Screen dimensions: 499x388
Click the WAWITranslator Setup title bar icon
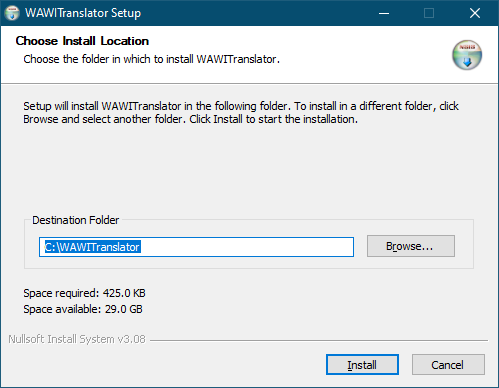click(12, 13)
